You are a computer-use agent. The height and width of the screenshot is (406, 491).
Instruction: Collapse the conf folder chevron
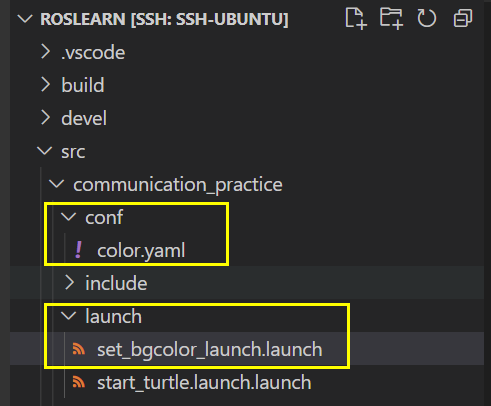69,217
